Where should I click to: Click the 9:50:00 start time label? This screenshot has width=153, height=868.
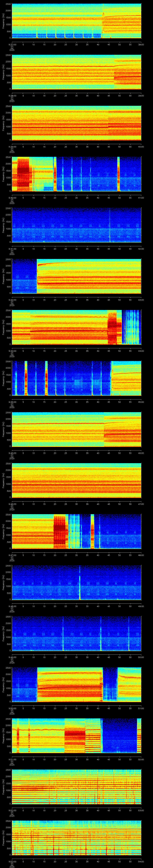tap(12, 708)
